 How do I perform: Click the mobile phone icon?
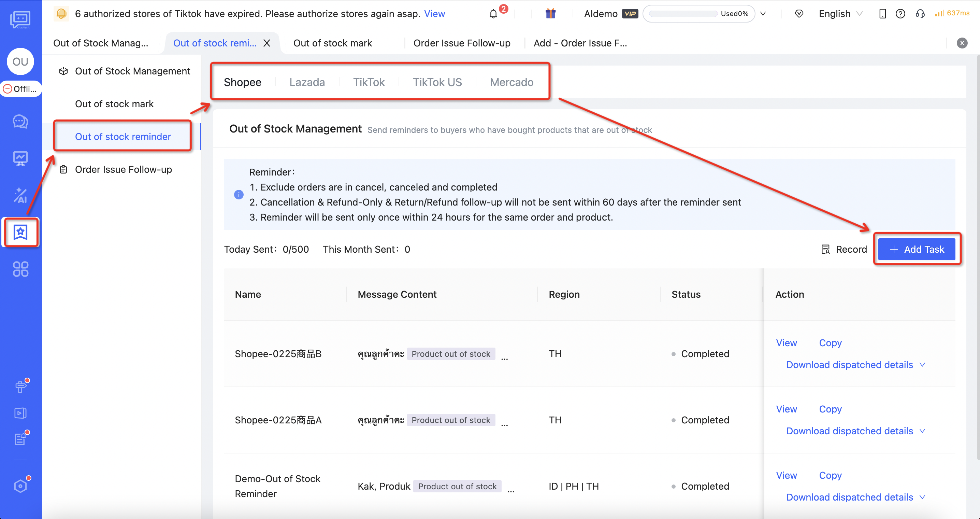(x=883, y=14)
